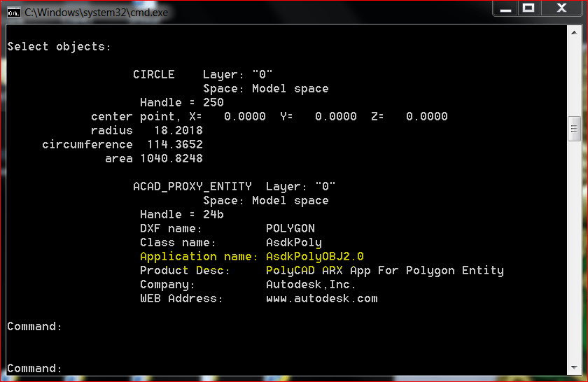Click the 'Select objects:' prompt text

(59, 46)
